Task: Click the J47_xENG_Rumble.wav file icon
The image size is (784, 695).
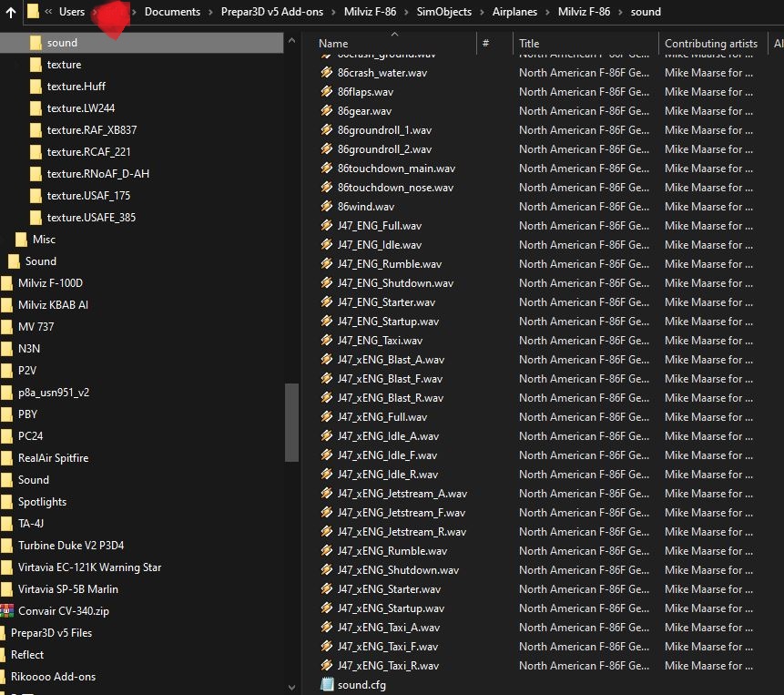Action: (327, 550)
